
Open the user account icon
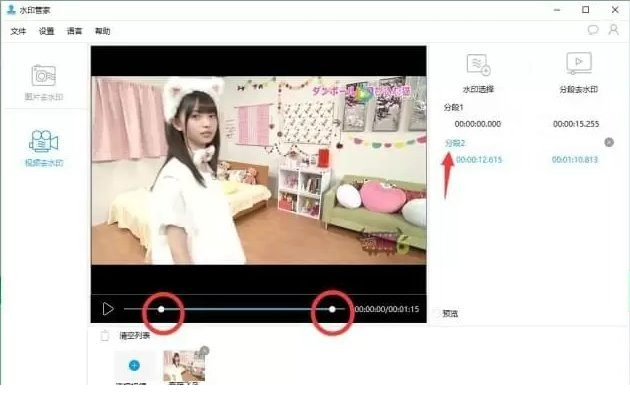click(x=613, y=30)
